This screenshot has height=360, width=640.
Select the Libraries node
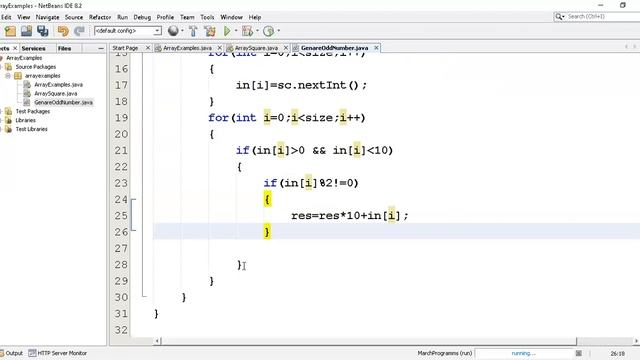click(x=25, y=120)
